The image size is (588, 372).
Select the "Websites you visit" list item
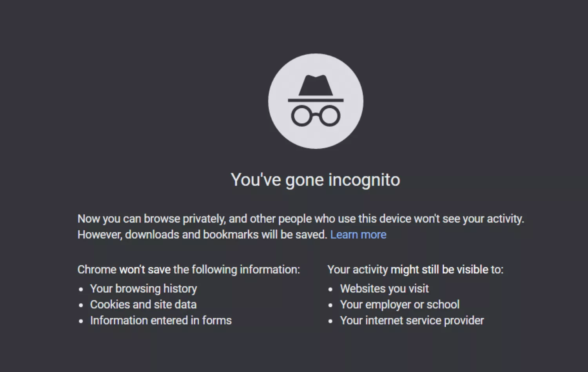click(384, 289)
